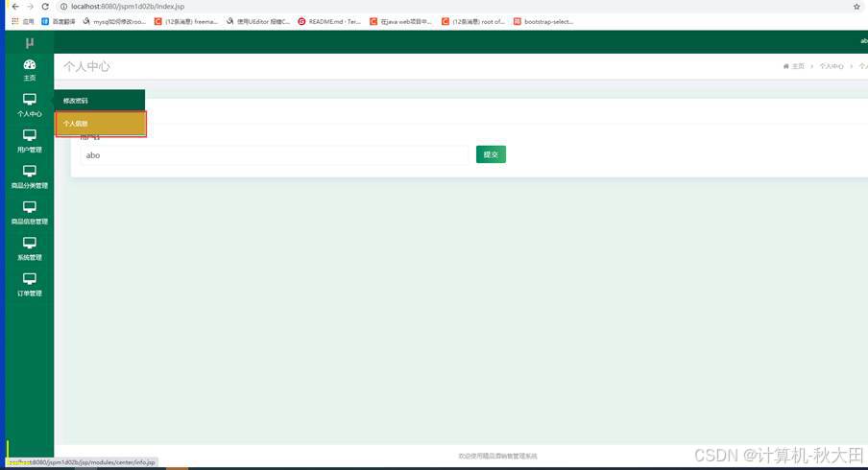Click the address bar showing localhost:8080
Viewport: 868px width, 470px height.
(128, 7)
